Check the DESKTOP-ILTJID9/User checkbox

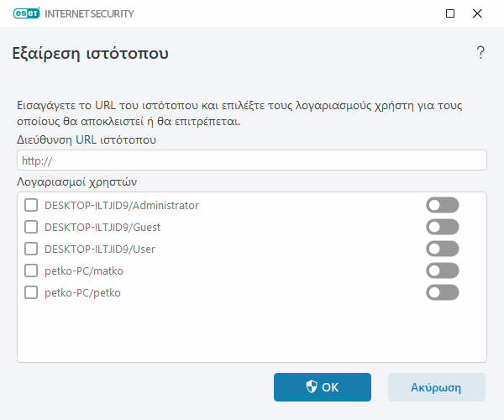31,249
